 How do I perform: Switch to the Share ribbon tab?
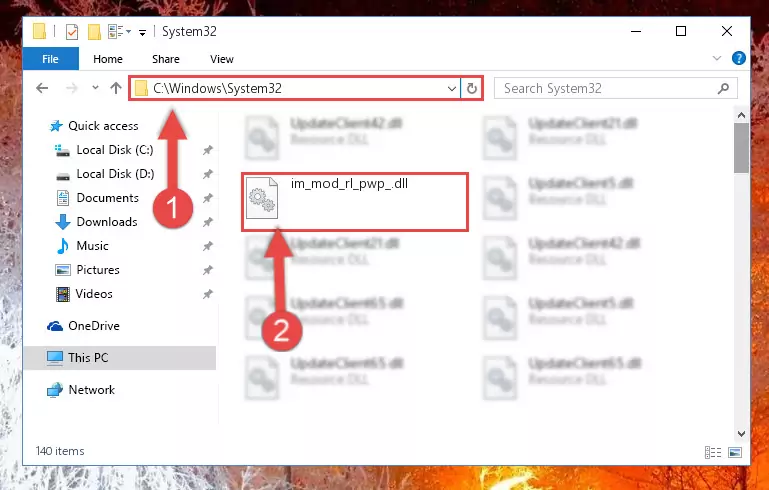[166, 59]
